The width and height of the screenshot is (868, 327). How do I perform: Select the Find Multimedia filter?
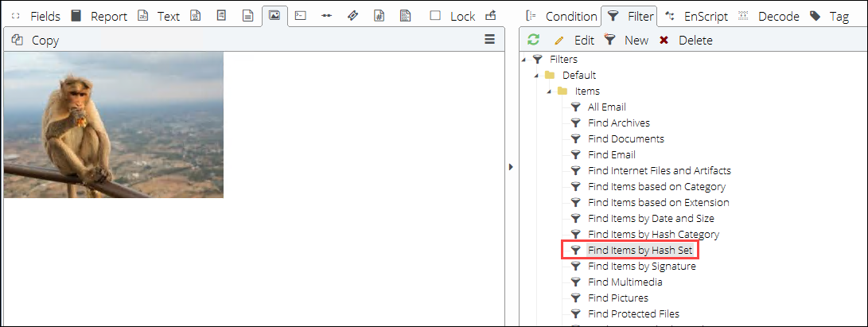(x=625, y=282)
